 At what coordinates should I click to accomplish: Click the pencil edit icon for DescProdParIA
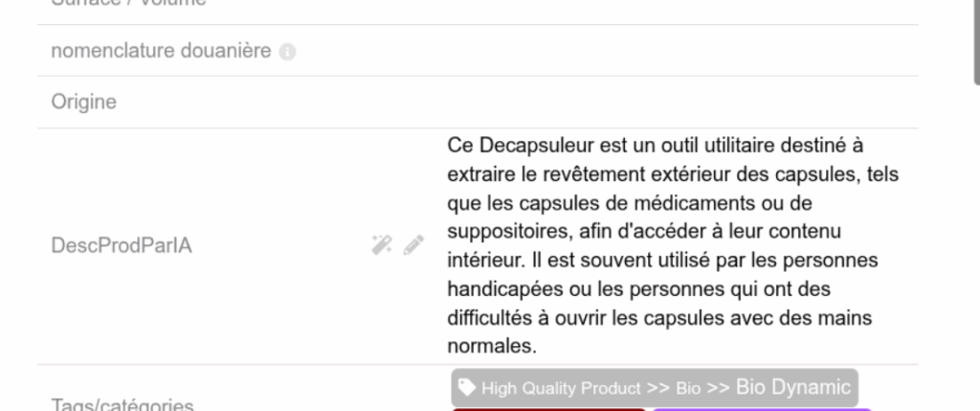point(413,245)
